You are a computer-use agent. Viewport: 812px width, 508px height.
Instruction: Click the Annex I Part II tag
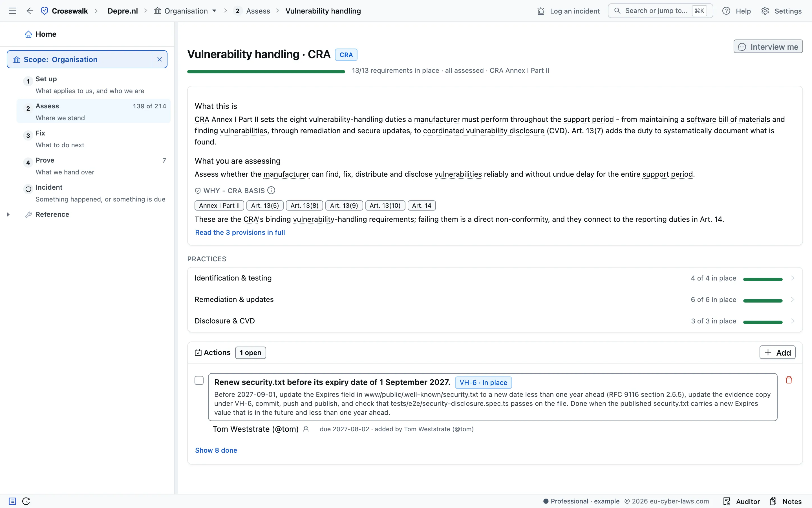(219, 206)
